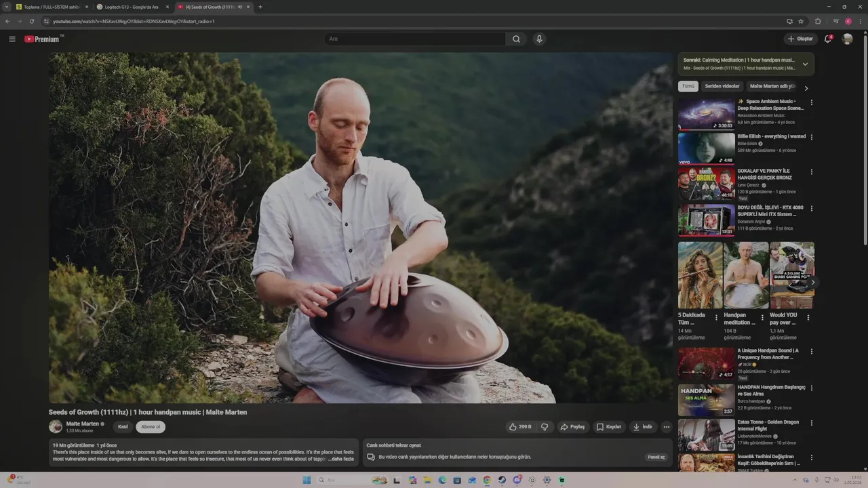Open BOYU DEĞİL İŞLEVİ RTX 4080 thumbnail

[x=706, y=220]
